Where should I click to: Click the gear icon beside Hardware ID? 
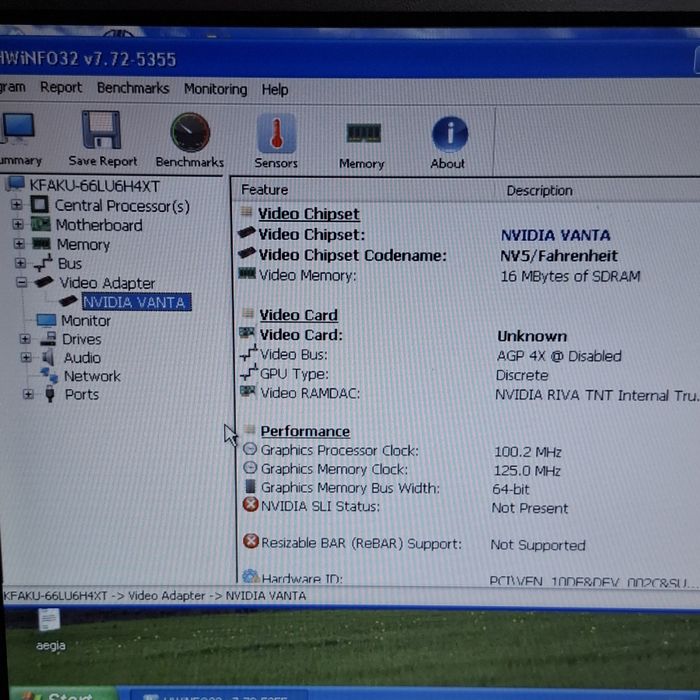coord(251,576)
